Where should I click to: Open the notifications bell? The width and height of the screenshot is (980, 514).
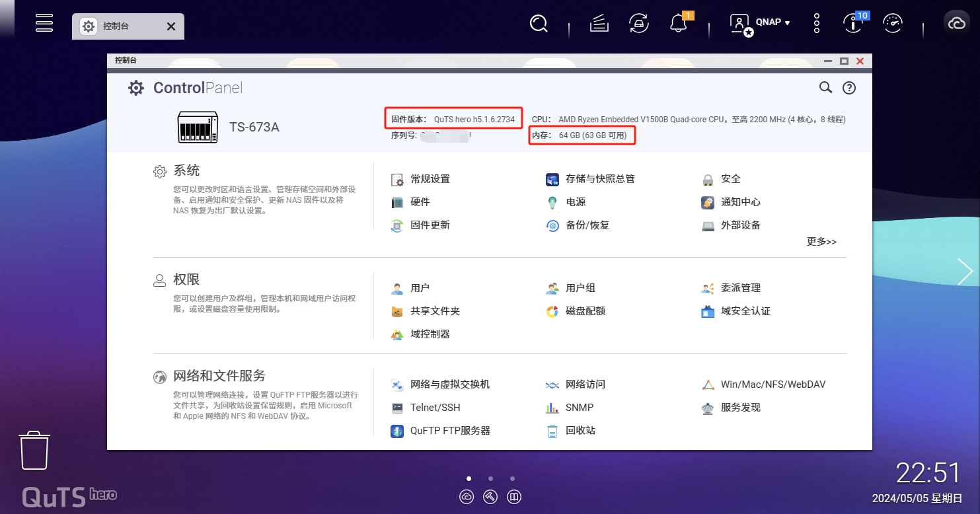click(679, 24)
